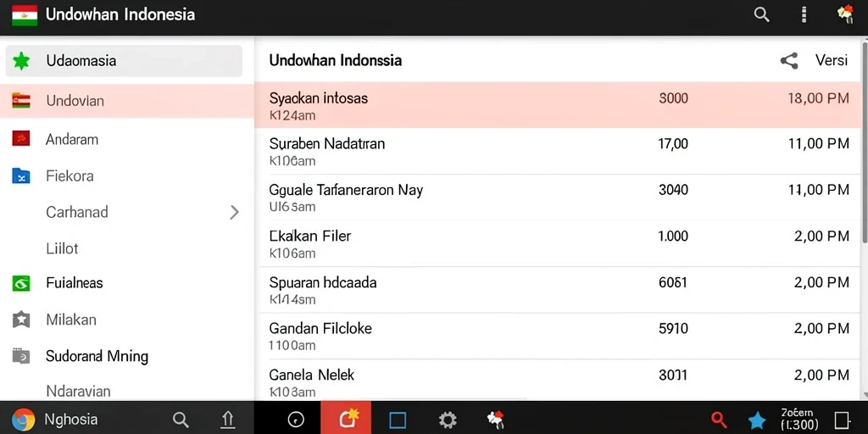The width and height of the screenshot is (868, 434).
Task: Open the Ekakan Filer row
Action: click(558, 243)
